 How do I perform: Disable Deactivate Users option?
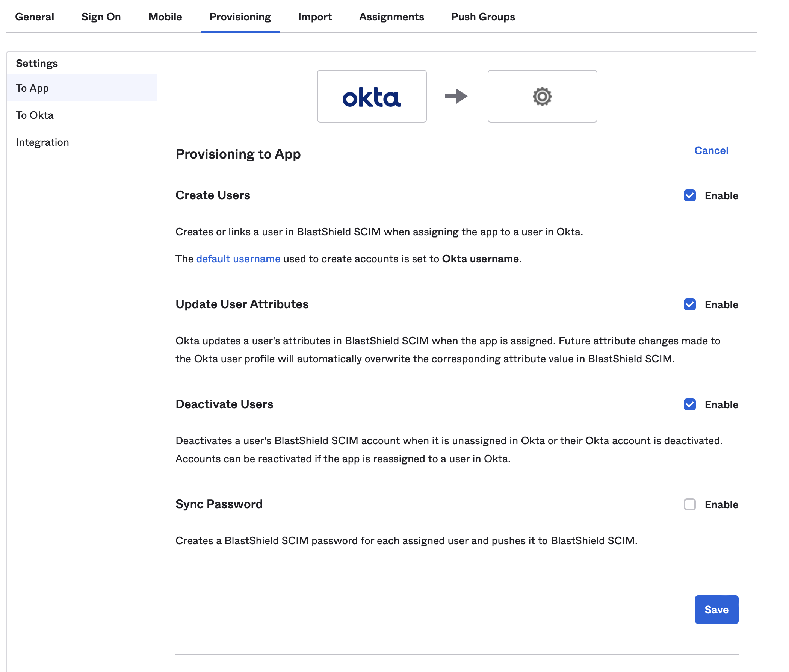[689, 404]
